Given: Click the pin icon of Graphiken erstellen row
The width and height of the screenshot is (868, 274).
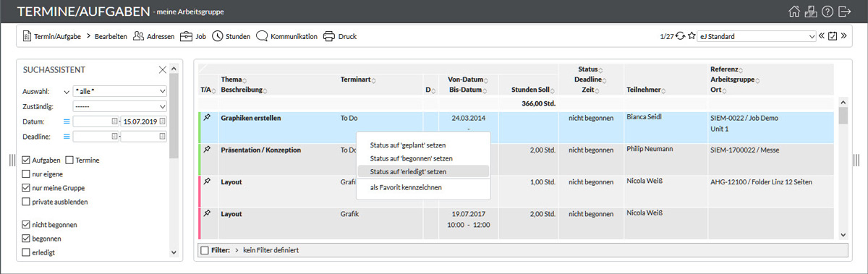Looking at the screenshot, I should pyautogui.click(x=208, y=117).
